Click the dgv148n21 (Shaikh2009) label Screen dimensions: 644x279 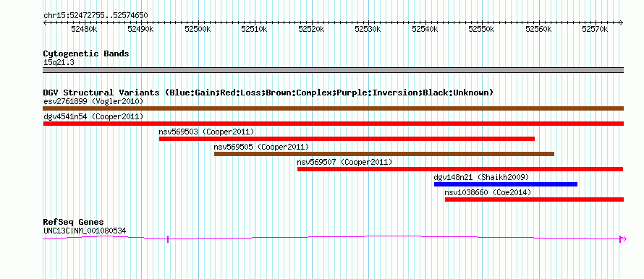point(481,177)
